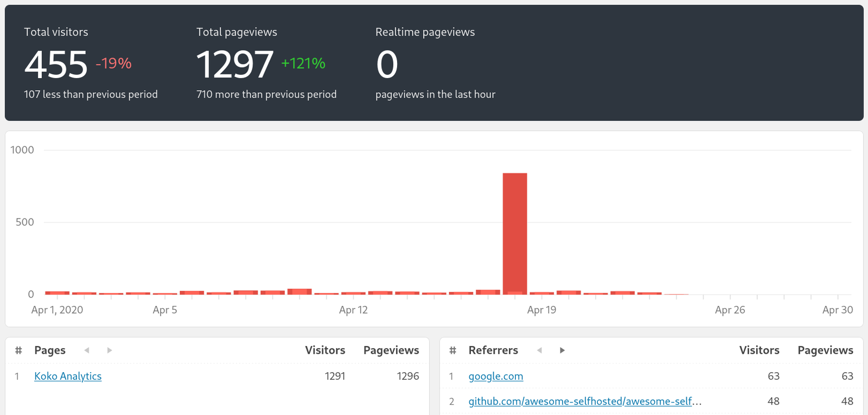Image resolution: width=868 pixels, height=415 pixels.
Task: Click Pageviews column header in Referrers table
Action: click(825, 350)
